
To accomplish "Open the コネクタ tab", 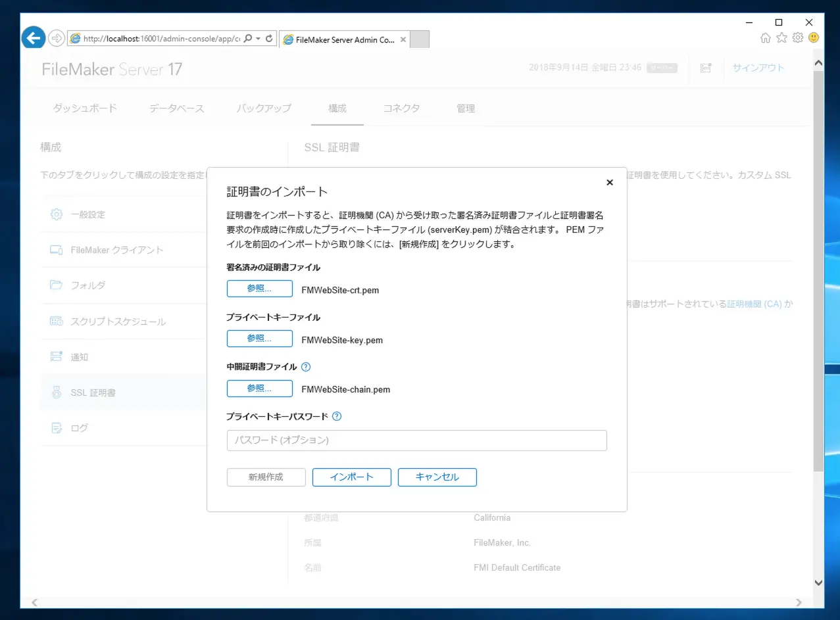I will point(401,108).
